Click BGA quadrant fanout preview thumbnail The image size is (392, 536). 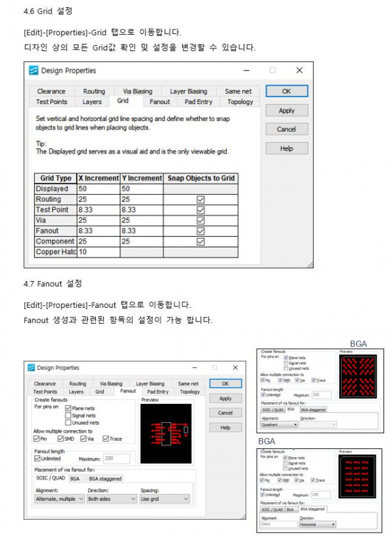click(x=358, y=376)
